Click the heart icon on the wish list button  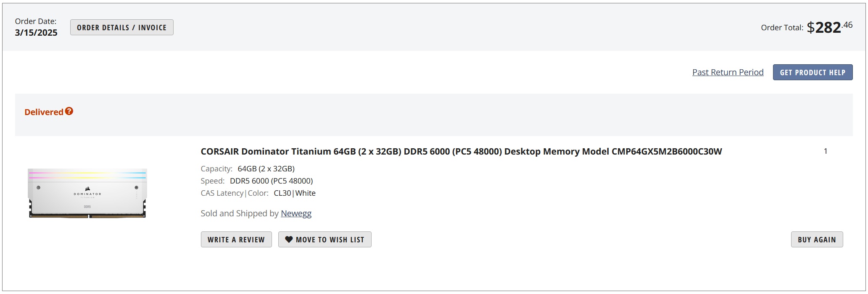289,239
